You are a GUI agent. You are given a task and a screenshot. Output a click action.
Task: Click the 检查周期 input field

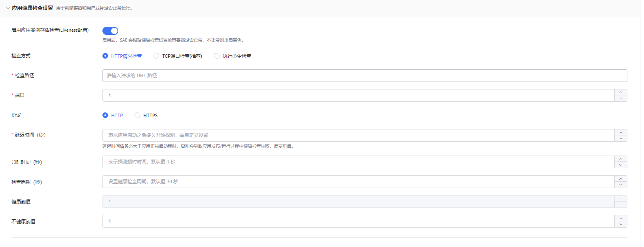pos(358,182)
